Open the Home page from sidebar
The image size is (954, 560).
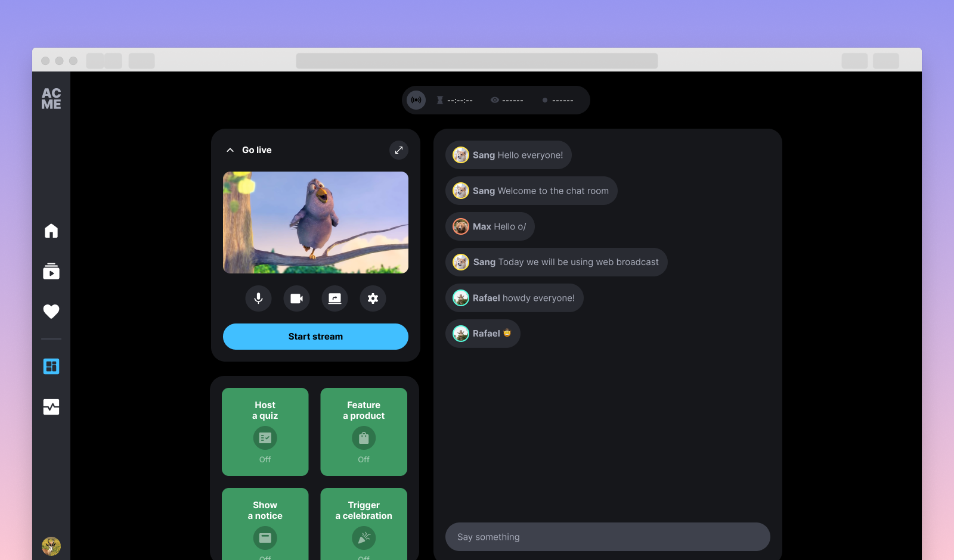[x=51, y=231]
